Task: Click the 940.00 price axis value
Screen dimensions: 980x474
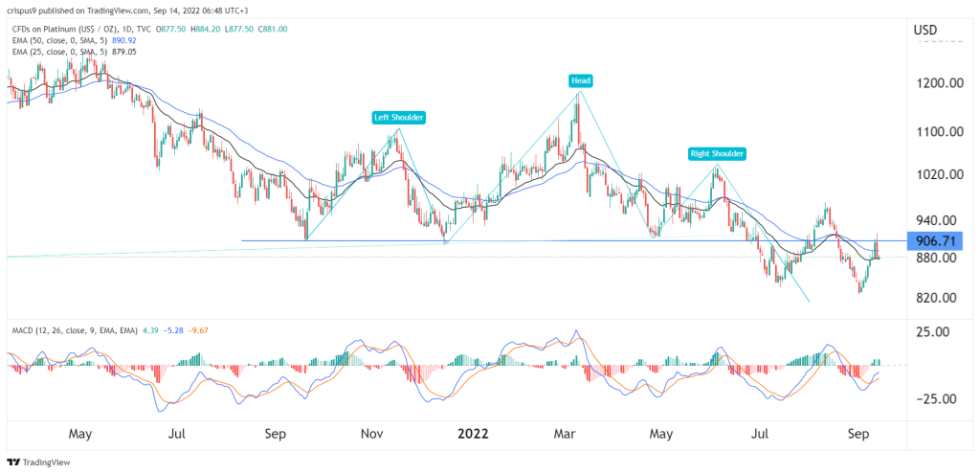Action: [x=938, y=221]
